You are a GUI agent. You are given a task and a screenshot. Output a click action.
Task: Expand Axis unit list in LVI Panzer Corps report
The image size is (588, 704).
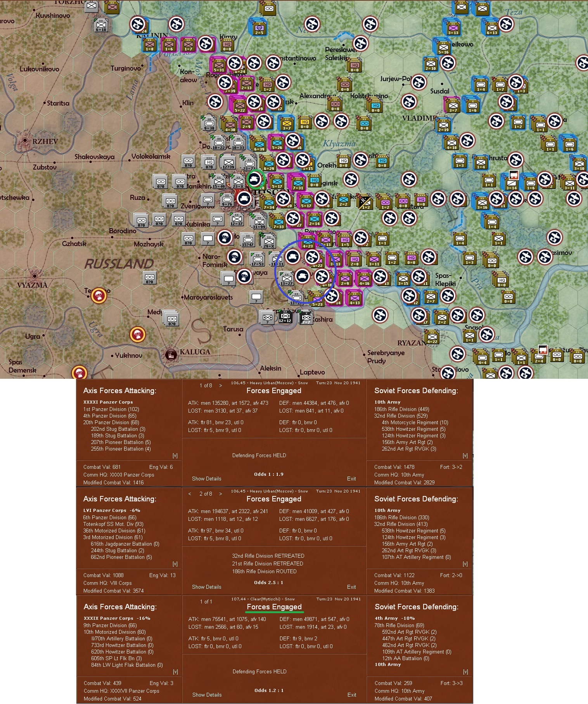click(x=175, y=564)
